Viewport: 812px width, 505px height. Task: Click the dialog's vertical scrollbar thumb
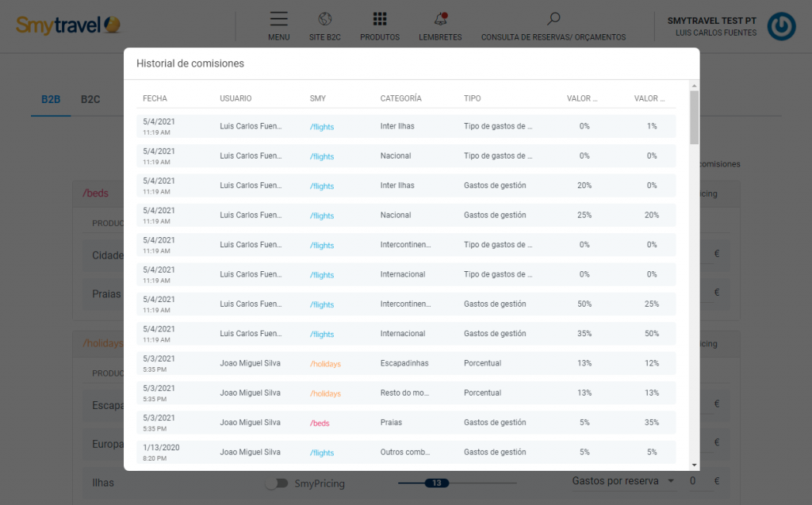[x=695, y=117]
